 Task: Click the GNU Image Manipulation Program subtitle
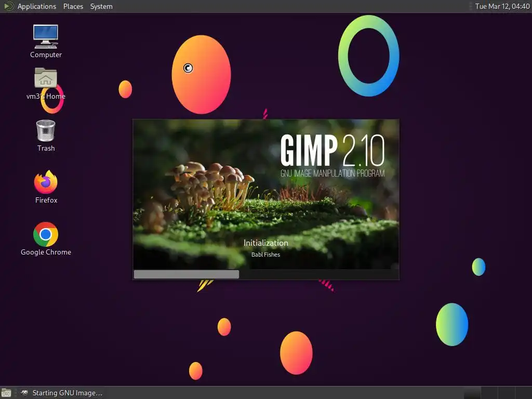pyautogui.click(x=332, y=174)
